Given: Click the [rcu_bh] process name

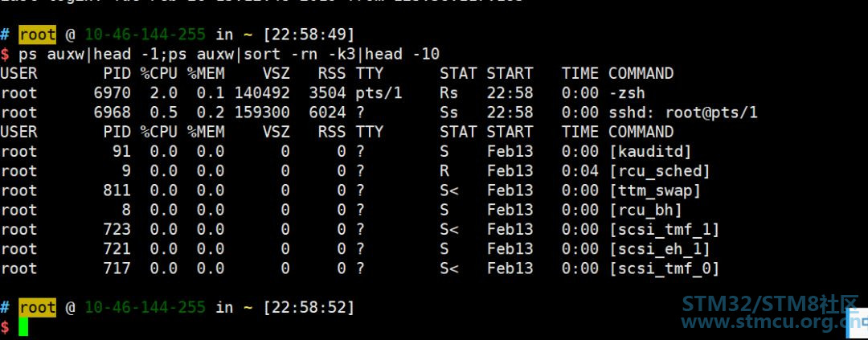Looking at the screenshot, I should point(645,210).
